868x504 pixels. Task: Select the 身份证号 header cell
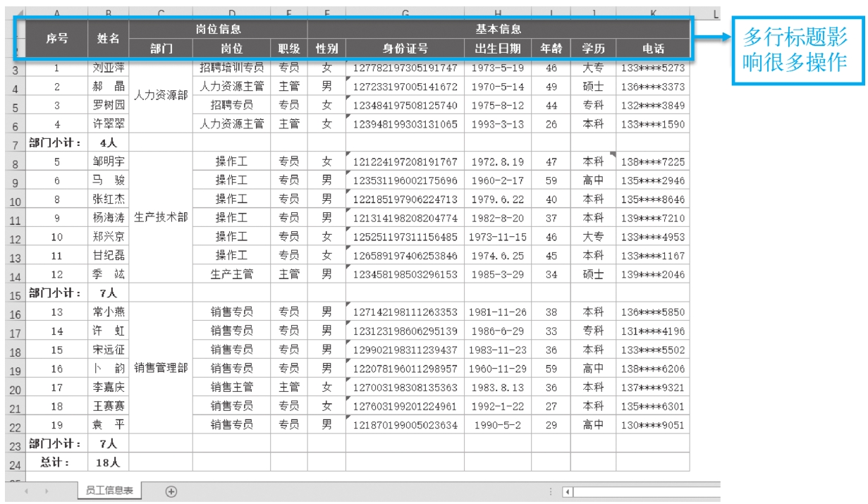tap(405, 49)
